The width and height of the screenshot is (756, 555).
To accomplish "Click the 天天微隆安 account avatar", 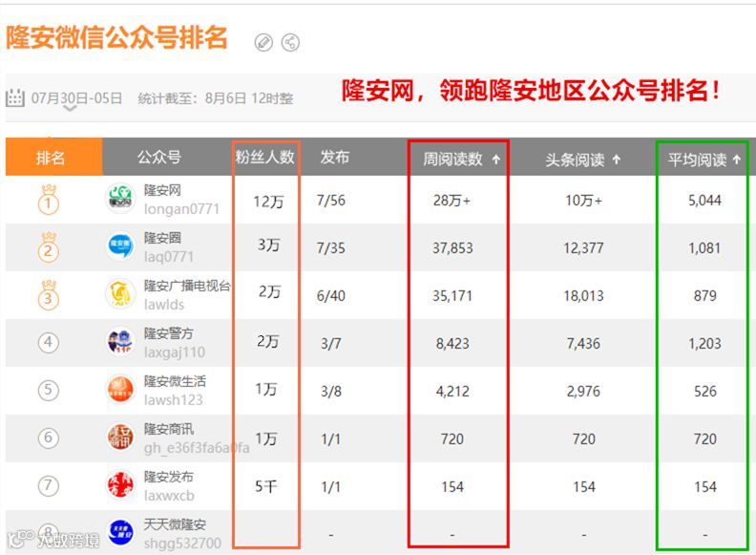I will click(120, 532).
